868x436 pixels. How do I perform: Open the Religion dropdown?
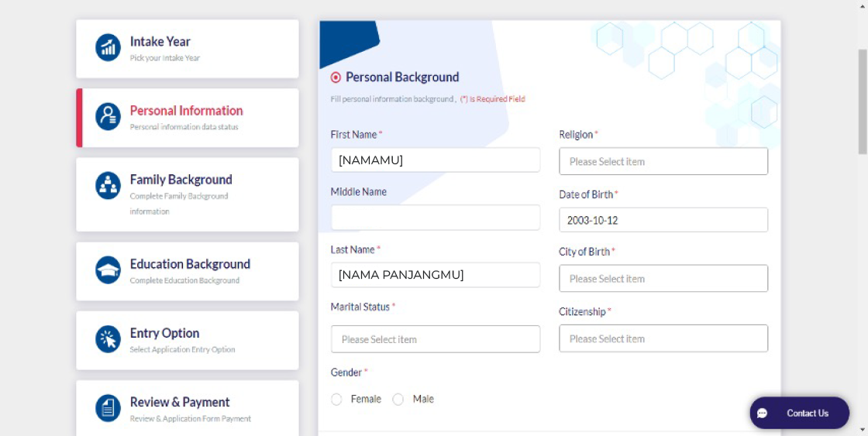pyautogui.click(x=663, y=162)
